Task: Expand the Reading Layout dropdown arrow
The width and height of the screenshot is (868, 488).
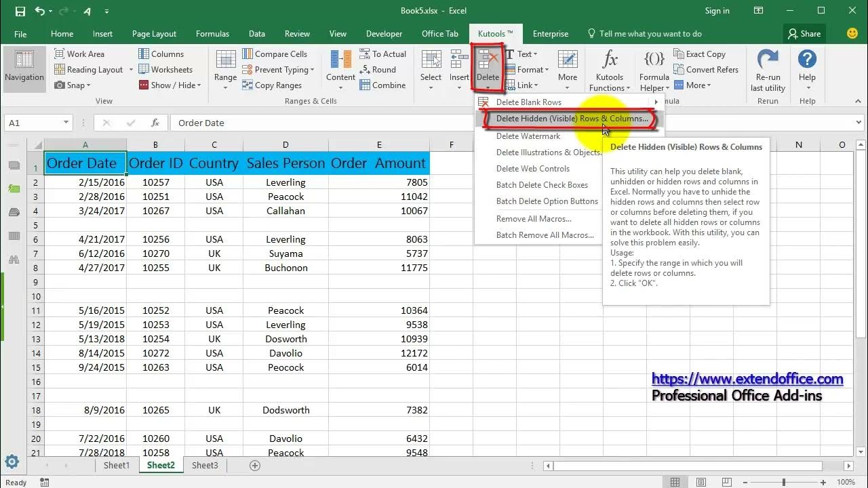Action: (x=131, y=70)
